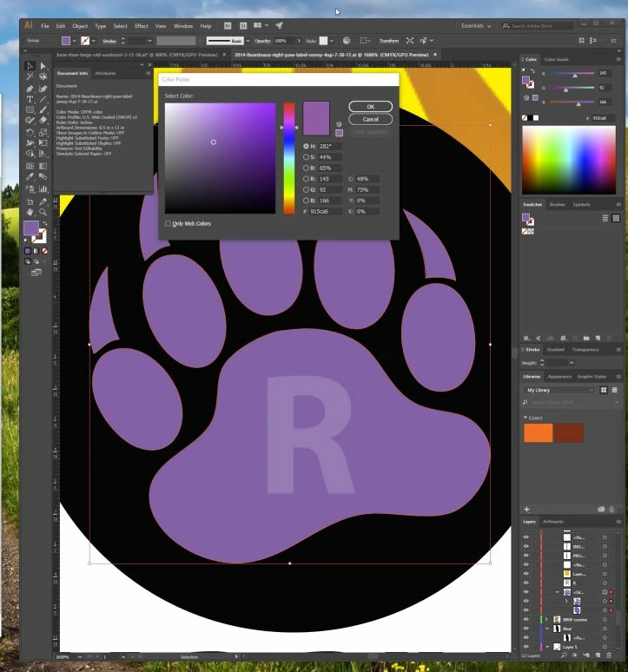Select the Rotate tool
The image size is (628, 672).
point(30,133)
